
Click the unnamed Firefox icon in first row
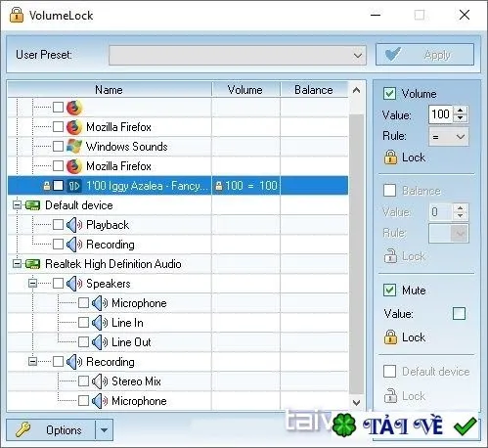click(74, 108)
